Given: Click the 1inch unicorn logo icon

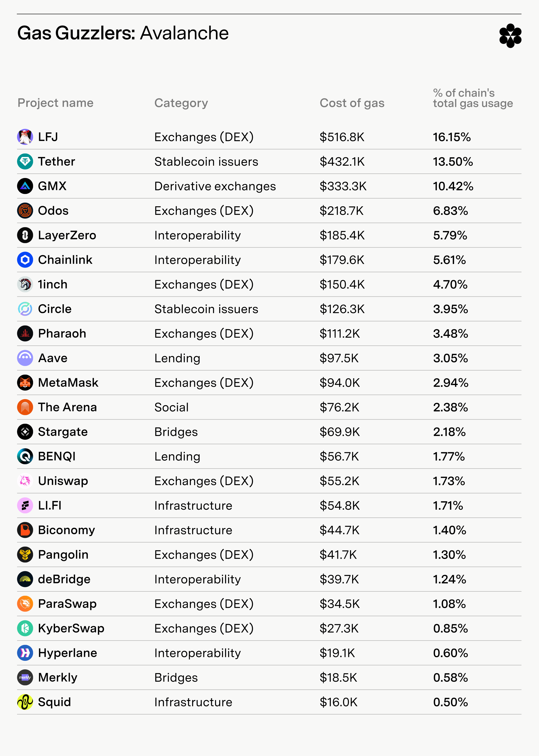Looking at the screenshot, I should pos(25,284).
